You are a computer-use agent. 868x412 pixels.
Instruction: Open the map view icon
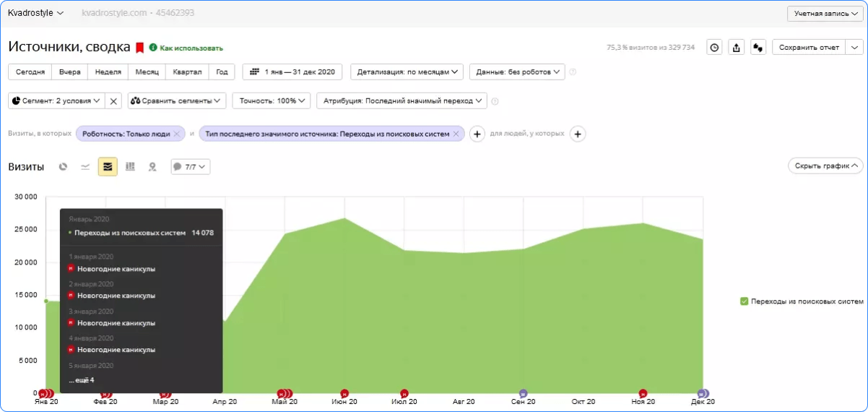152,167
